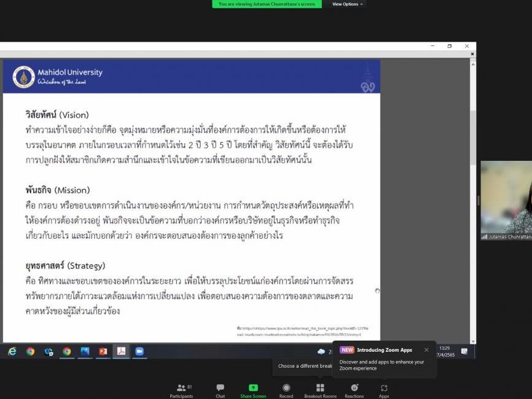Click the green Share Screen button
This screenshot has width=532, height=399.
[253, 390]
